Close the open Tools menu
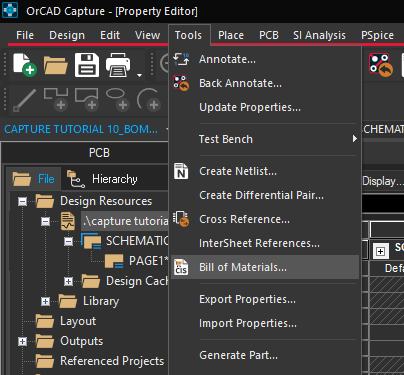The width and height of the screenshot is (404, 375). (188, 35)
